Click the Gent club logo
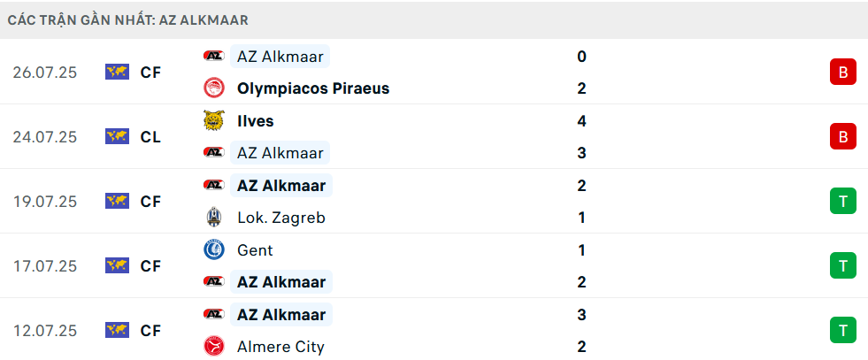Screen dimensions: 868x360 [x=213, y=250]
